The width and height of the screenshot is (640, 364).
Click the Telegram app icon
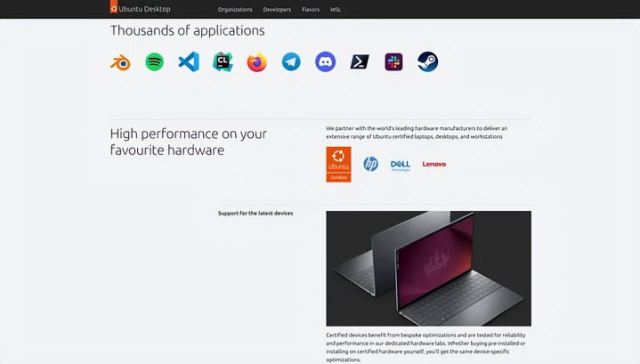(291, 62)
